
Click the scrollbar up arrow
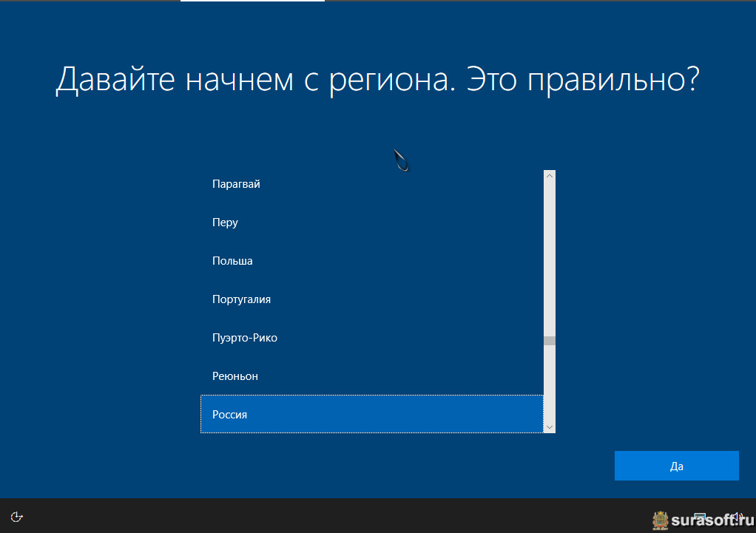pyautogui.click(x=549, y=176)
